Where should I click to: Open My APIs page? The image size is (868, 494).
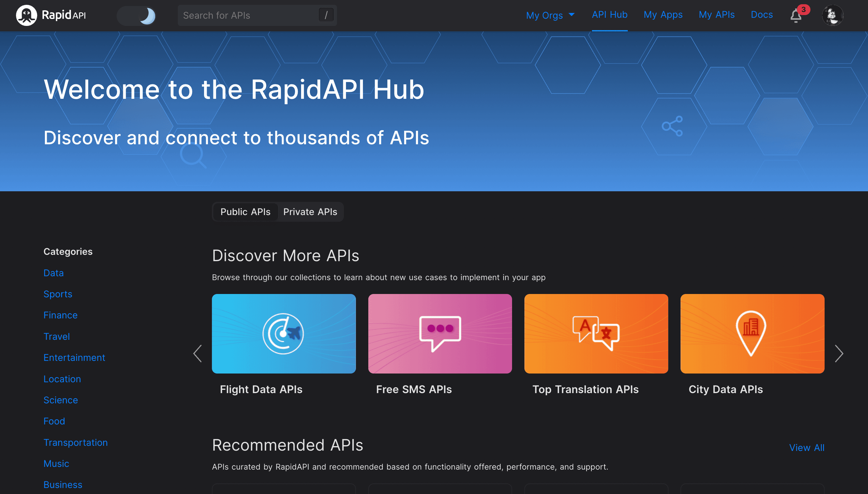[x=717, y=14]
